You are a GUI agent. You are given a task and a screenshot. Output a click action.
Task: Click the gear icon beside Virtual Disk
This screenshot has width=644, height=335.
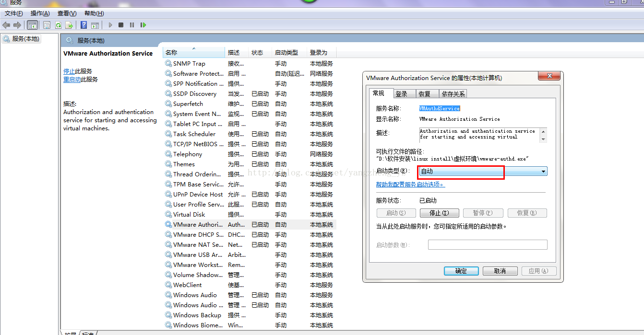pyautogui.click(x=168, y=214)
